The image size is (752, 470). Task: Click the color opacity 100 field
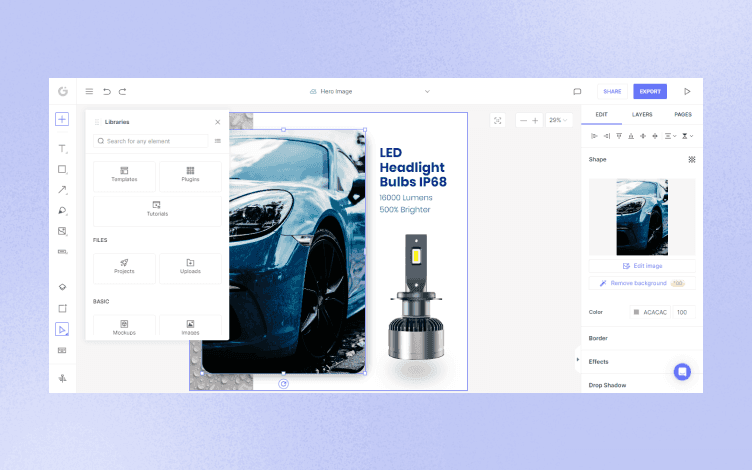pos(684,312)
